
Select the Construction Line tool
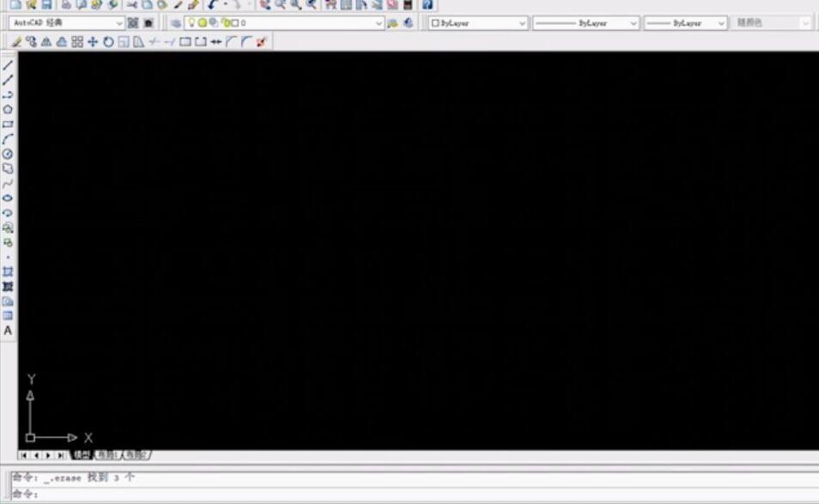(x=8, y=80)
